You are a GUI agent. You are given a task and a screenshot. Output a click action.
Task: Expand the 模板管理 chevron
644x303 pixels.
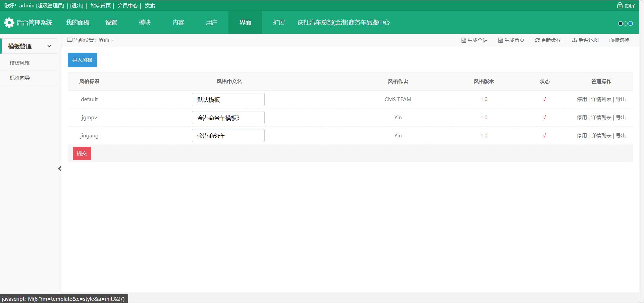49,46
